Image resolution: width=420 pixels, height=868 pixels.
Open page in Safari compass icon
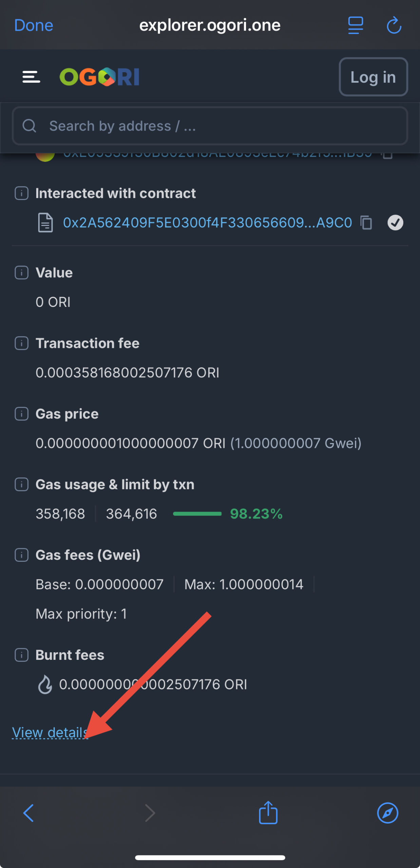pos(387,813)
